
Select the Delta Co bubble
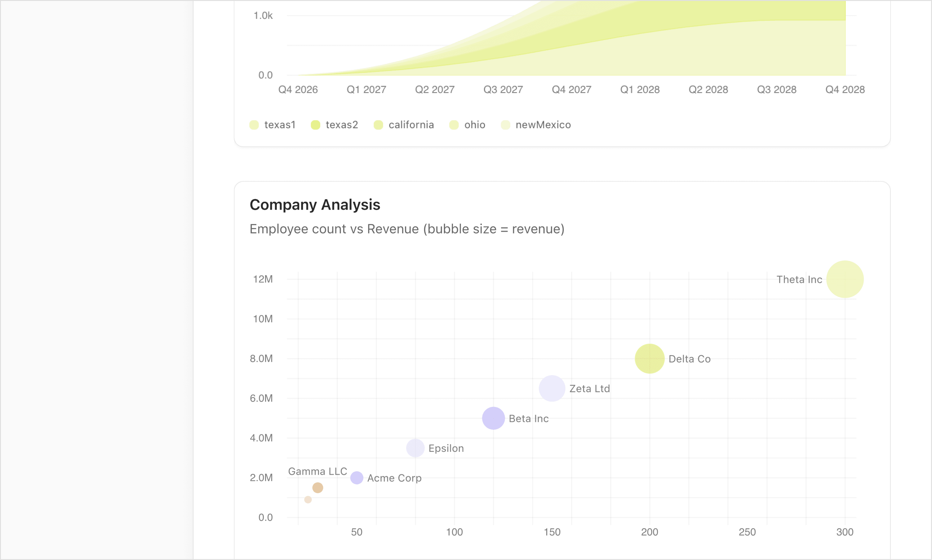tap(649, 358)
